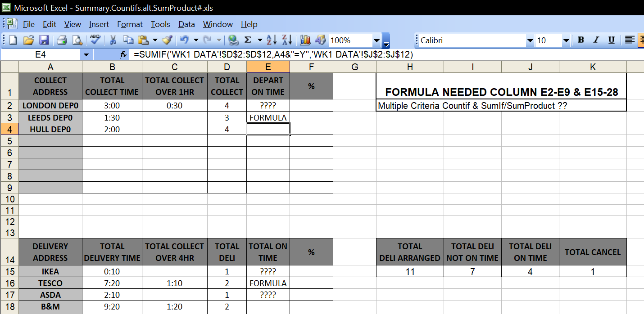The height and width of the screenshot is (314, 644).
Task: Open the Zoom level dropdown
Action: coord(376,40)
